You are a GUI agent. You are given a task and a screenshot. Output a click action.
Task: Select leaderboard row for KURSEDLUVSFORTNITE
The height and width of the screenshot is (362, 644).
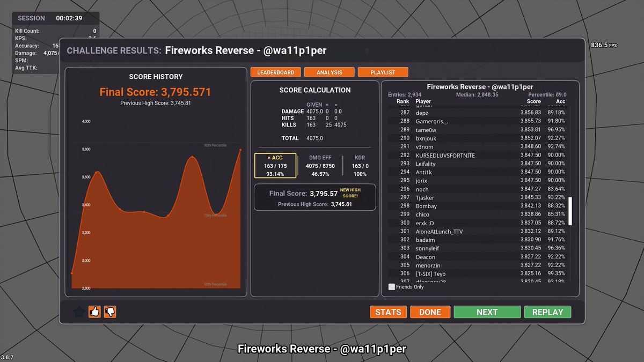[478, 155]
